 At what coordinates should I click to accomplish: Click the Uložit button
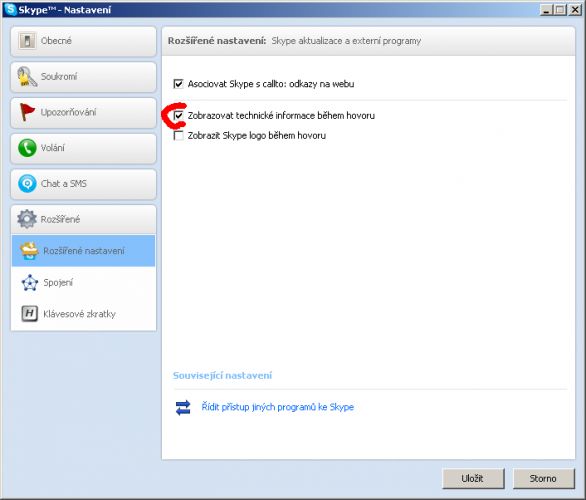click(473, 478)
